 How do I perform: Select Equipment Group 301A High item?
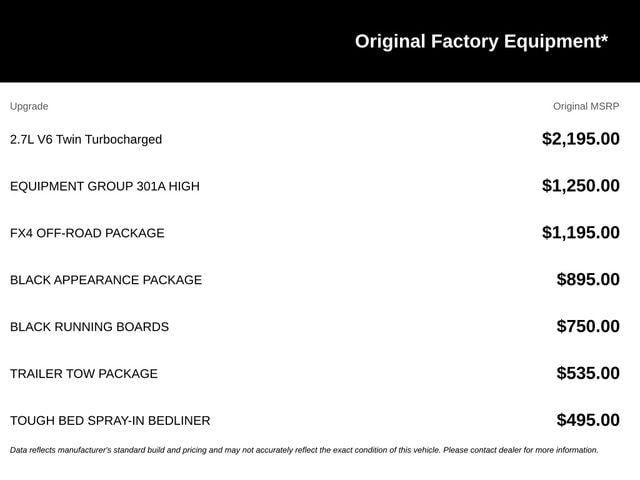(x=105, y=186)
